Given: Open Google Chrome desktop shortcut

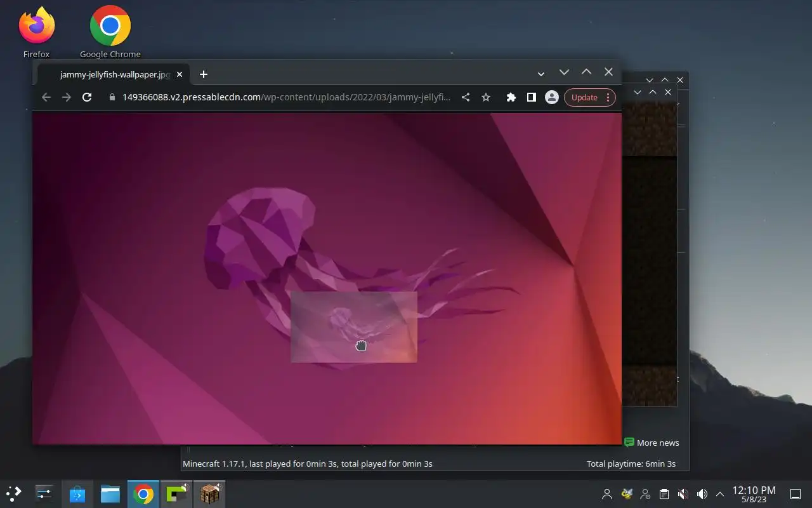Looking at the screenshot, I should click(110, 32).
